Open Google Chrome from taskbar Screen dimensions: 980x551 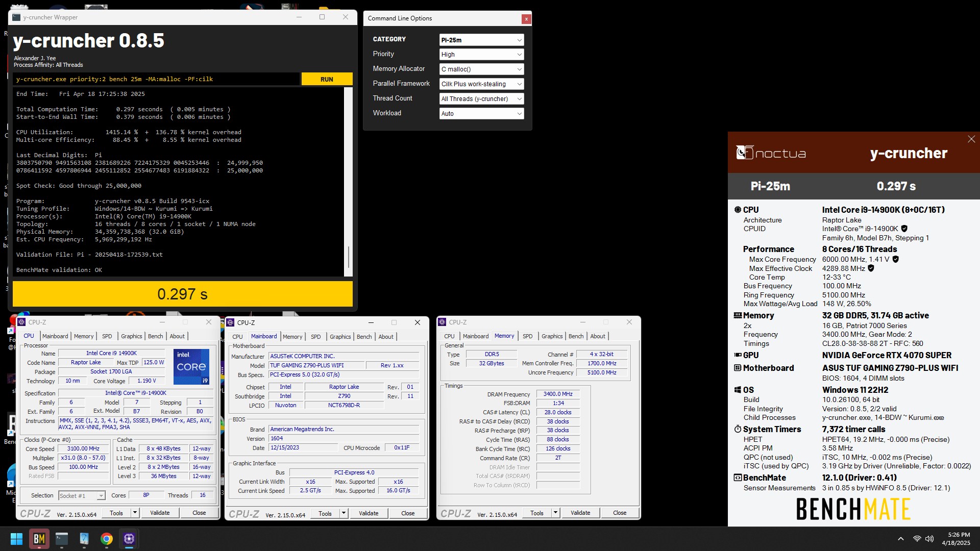point(106,539)
